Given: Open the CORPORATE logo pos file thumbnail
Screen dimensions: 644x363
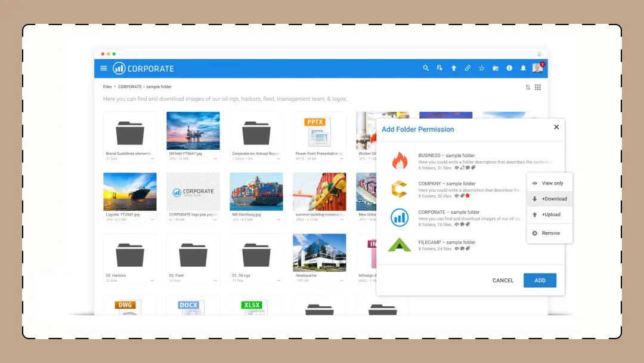Looking at the screenshot, I should click(193, 192).
